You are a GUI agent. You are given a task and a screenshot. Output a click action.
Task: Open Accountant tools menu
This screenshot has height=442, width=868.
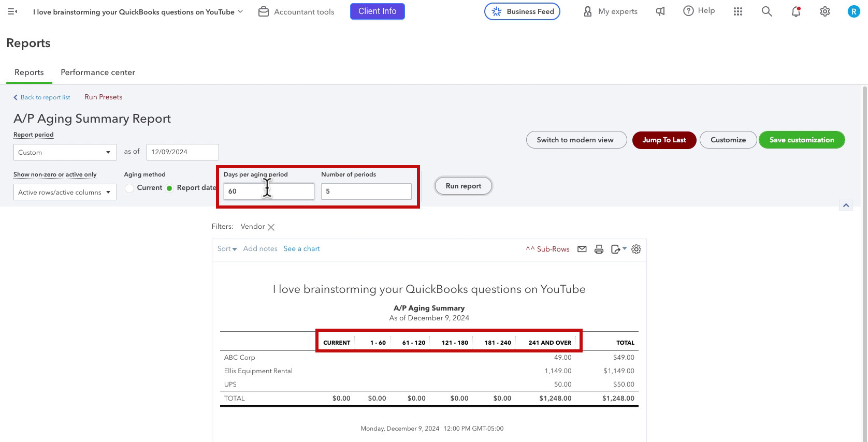pos(296,11)
